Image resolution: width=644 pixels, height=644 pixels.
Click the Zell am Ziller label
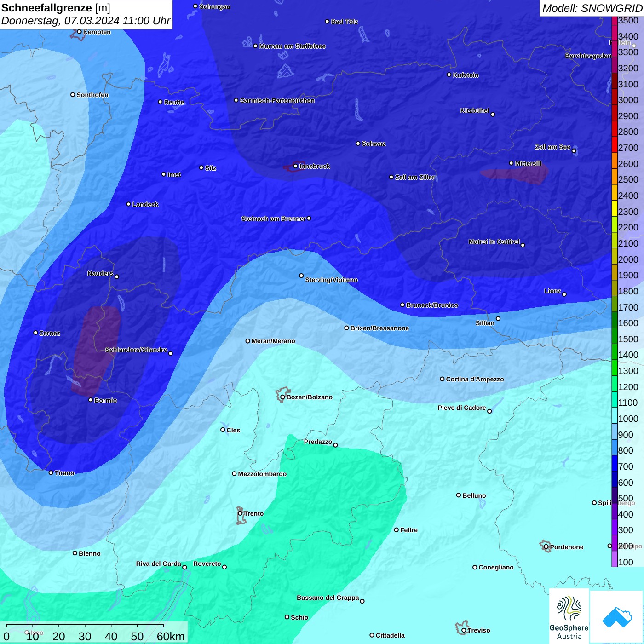coord(414,177)
